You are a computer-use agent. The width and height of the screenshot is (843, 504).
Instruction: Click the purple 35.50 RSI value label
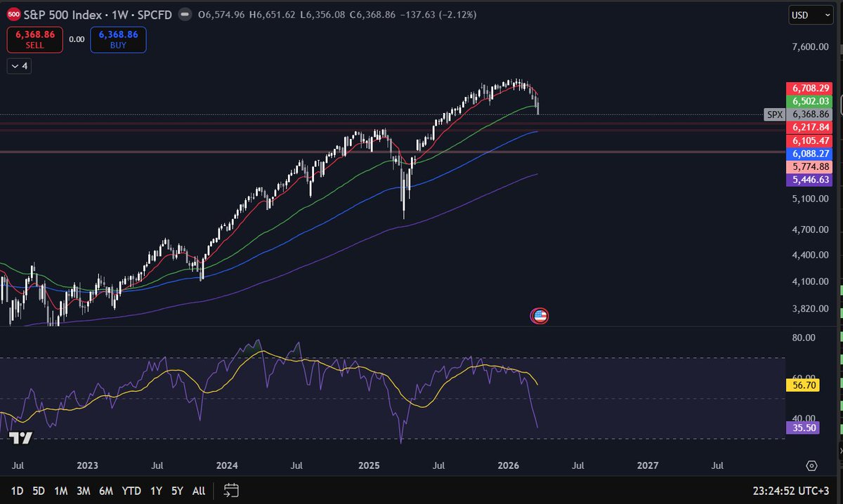[803, 427]
